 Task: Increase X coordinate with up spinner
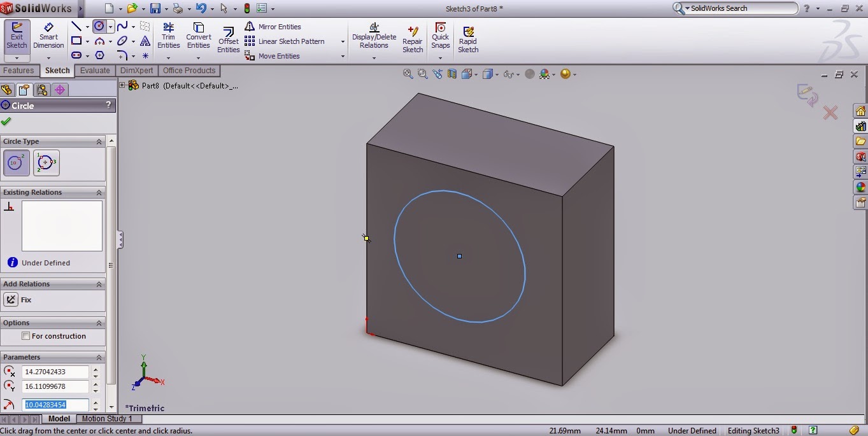pyautogui.click(x=96, y=369)
